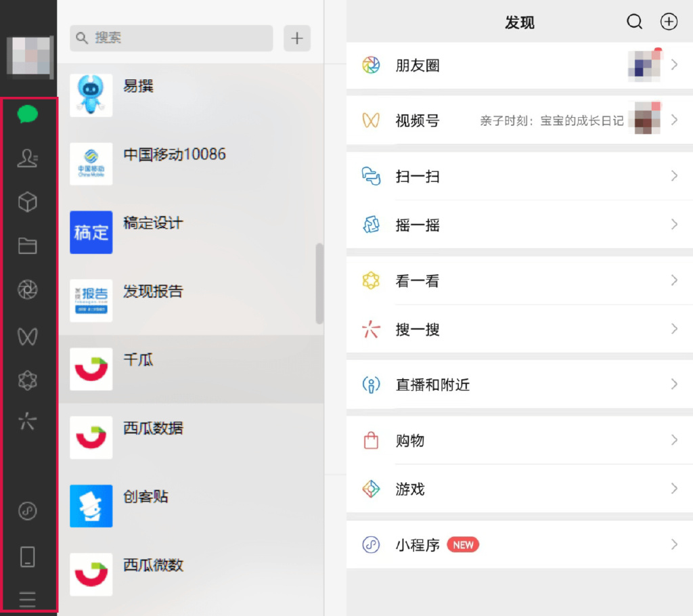Click the search magnifier on the Discover page
Image resolution: width=693 pixels, height=616 pixels.
coord(634,22)
